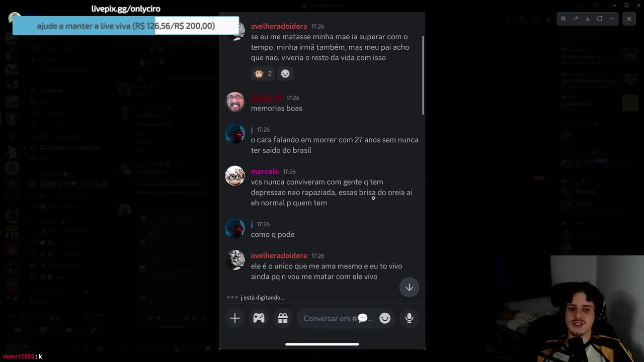The width and height of the screenshot is (644, 362).
Task: Tap the microphone voice message icon
Action: [409, 318]
